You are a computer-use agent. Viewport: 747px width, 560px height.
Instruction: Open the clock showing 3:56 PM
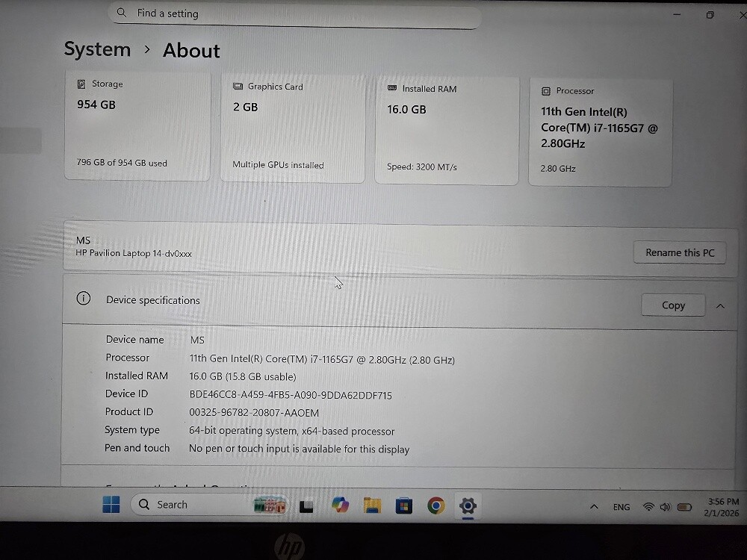[722, 507]
